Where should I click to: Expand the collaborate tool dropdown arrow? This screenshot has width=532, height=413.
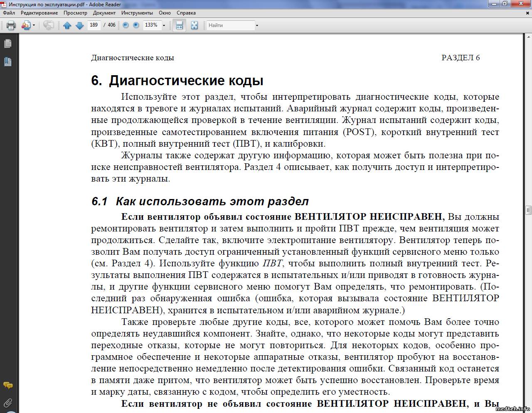[x=34, y=25]
